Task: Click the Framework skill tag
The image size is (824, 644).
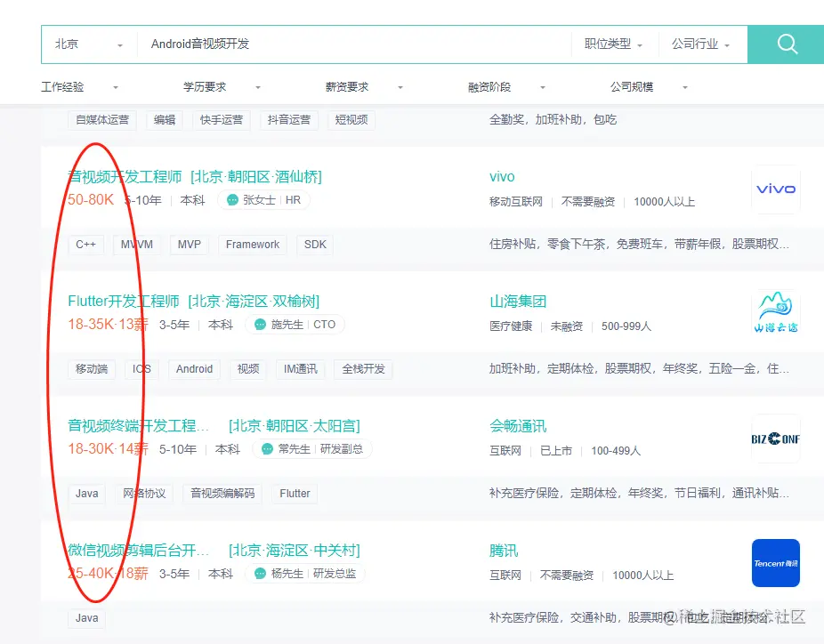Action: tap(252, 245)
